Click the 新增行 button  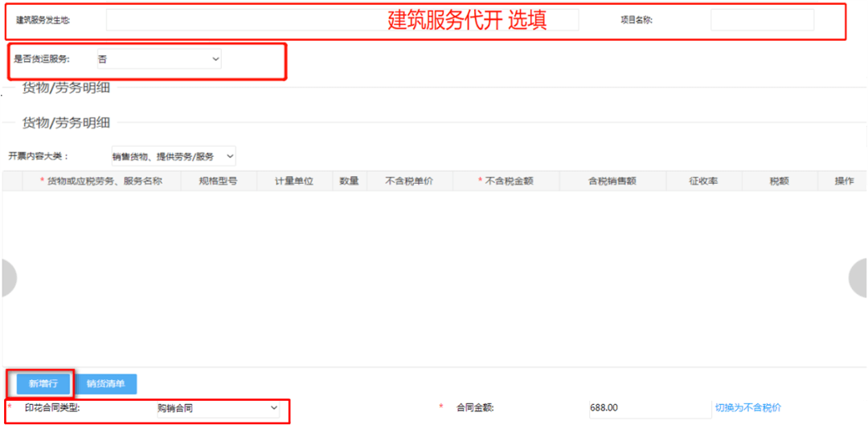click(43, 384)
